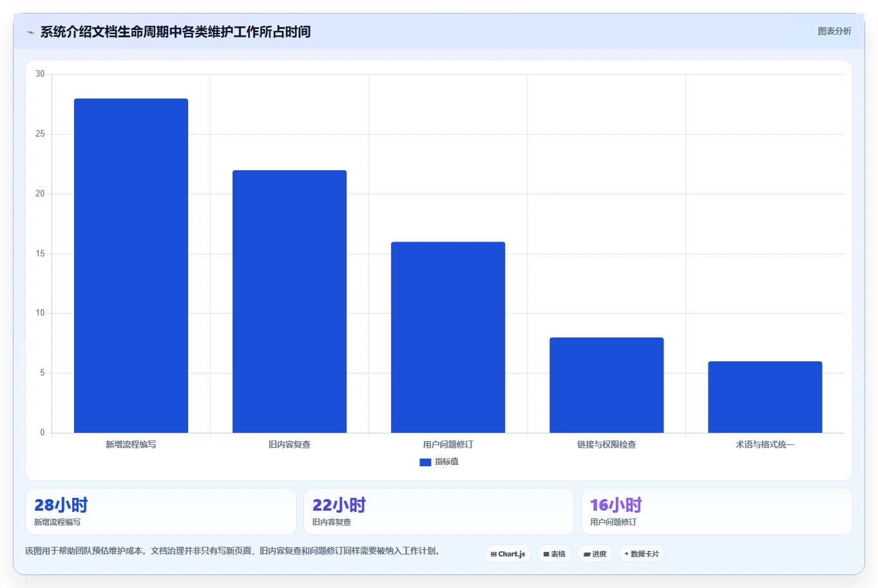Click the Chart.js tag chip
878x588 pixels.
point(508,554)
